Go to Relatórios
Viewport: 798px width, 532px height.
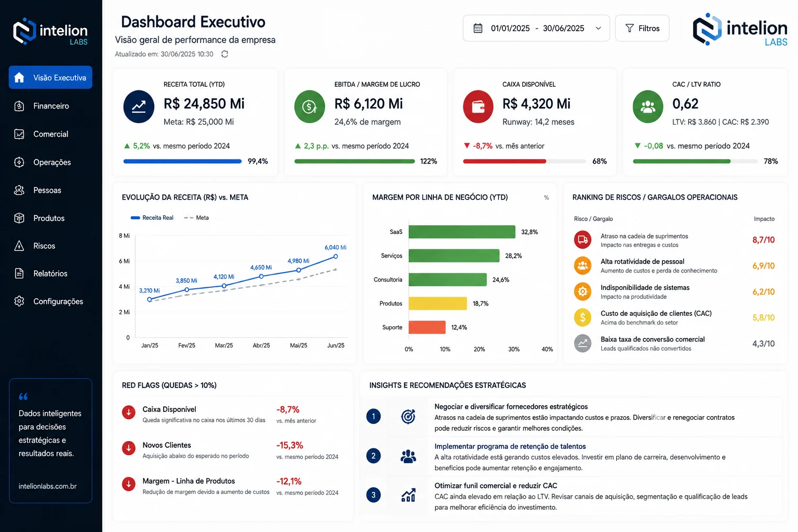tap(50, 273)
